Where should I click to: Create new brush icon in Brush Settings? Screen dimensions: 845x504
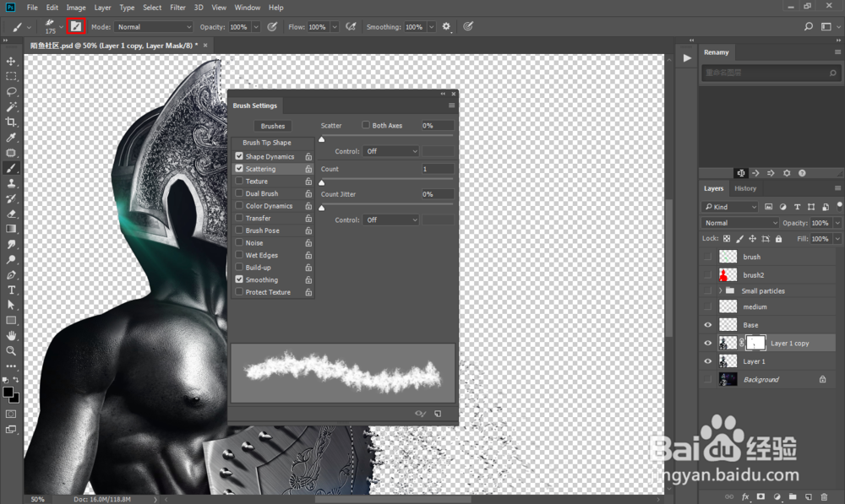(438, 414)
